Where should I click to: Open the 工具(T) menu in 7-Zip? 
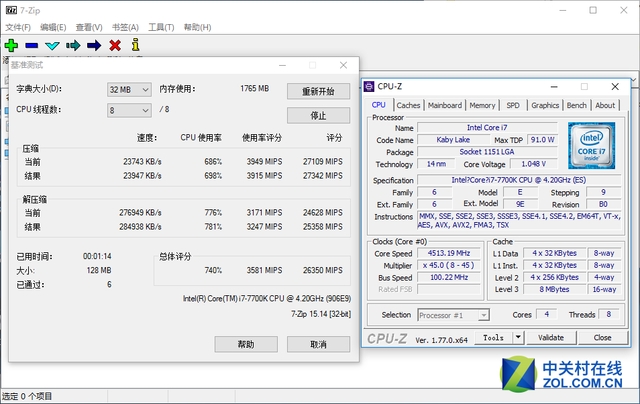coord(161,27)
